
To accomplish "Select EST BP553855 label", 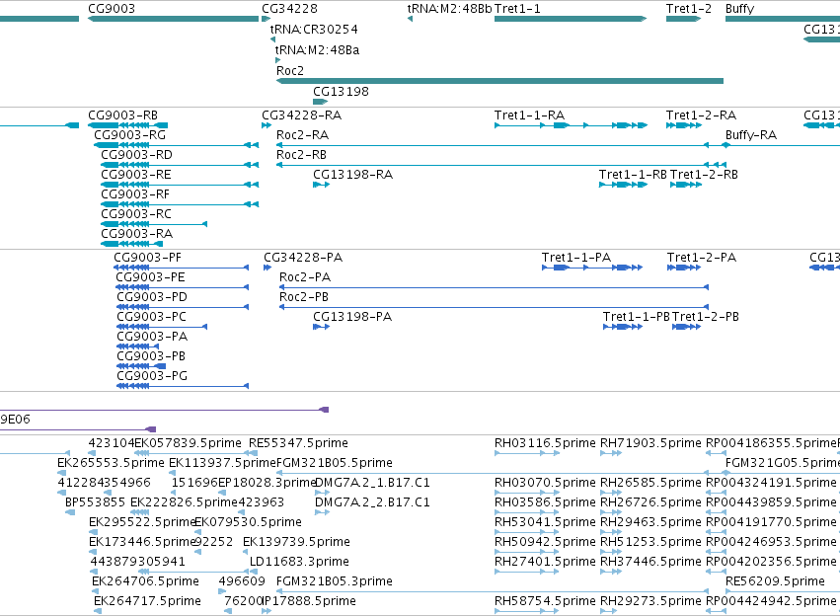I will click(x=95, y=503).
